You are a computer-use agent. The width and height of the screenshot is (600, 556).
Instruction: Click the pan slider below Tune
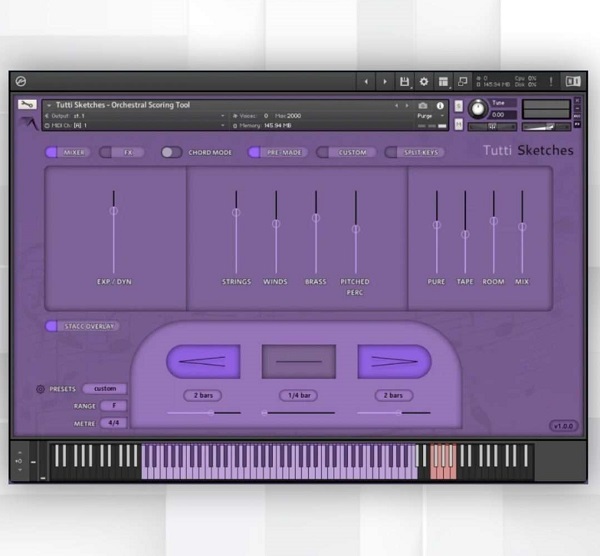[x=492, y=126]
